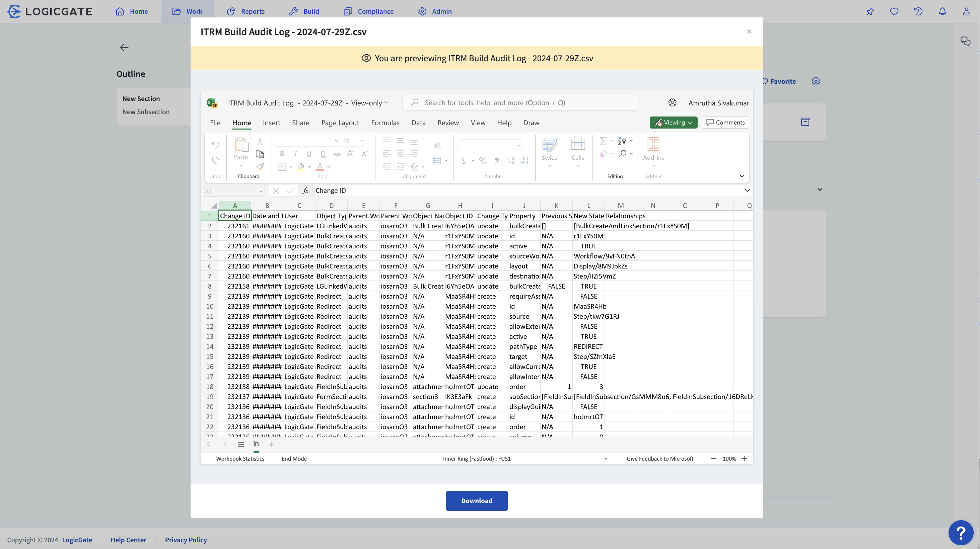980x549 pixels.
Task: Open the font name dropdown
Action: click(336, 141)
